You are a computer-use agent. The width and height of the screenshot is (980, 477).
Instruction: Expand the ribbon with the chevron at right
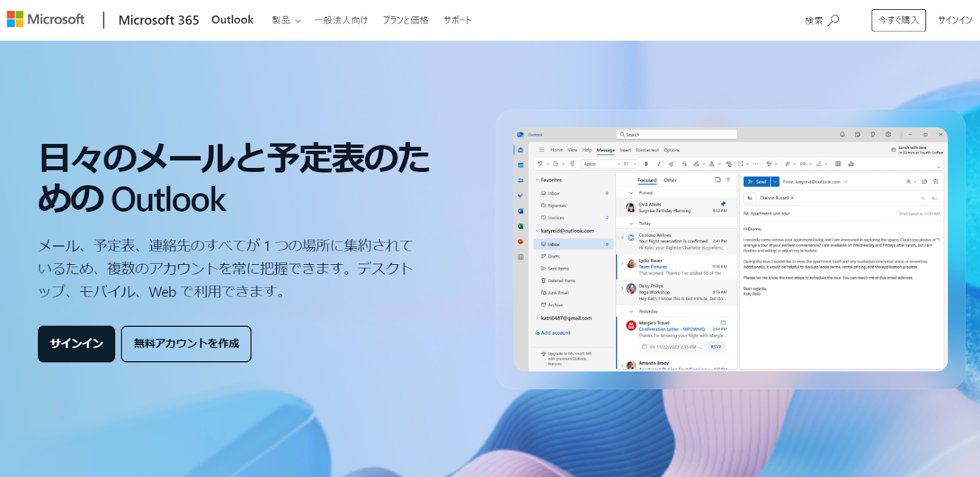tap(938, 167)
